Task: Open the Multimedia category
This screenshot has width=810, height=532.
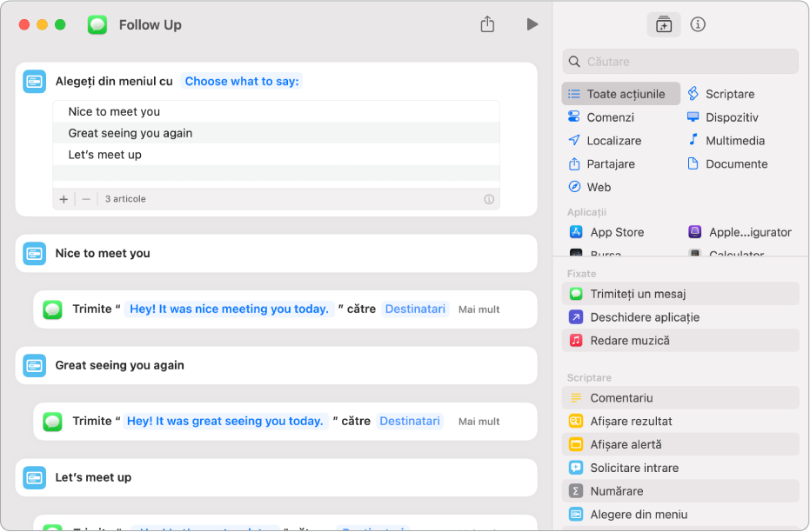Action: click(726, 140)
